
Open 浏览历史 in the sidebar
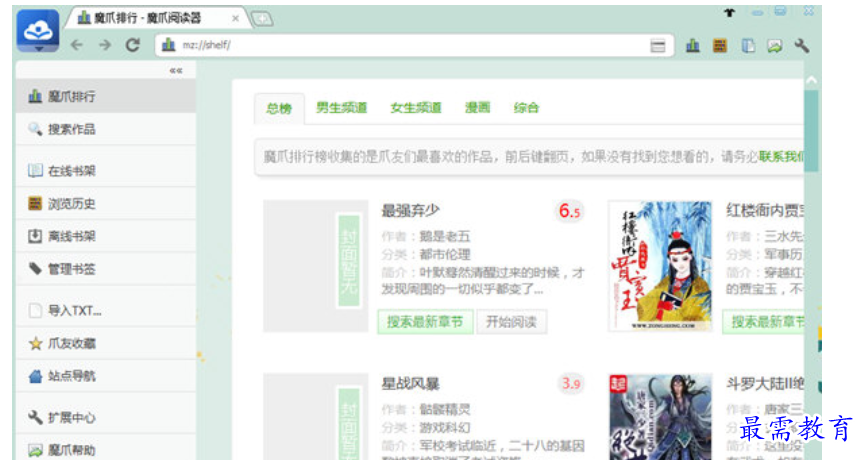(x=106, y=203)
